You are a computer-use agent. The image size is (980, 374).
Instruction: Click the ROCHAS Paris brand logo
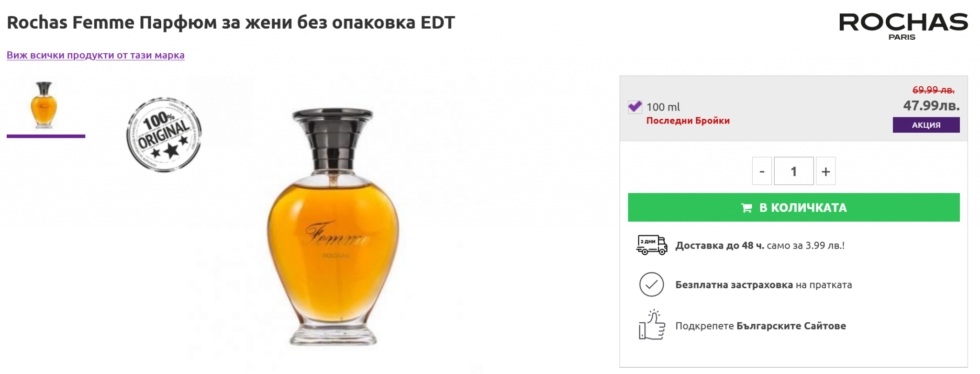(x=903, y=26)
